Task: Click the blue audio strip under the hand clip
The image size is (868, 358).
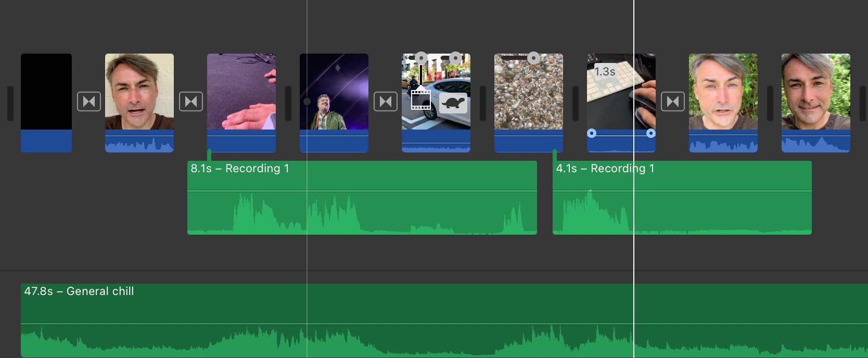Action: (241, 141)
